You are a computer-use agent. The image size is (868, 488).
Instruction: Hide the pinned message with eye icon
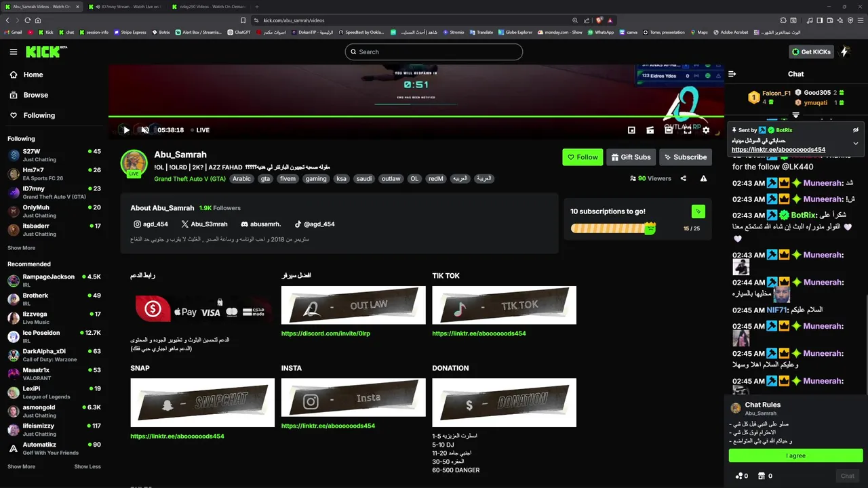[856, 129]
